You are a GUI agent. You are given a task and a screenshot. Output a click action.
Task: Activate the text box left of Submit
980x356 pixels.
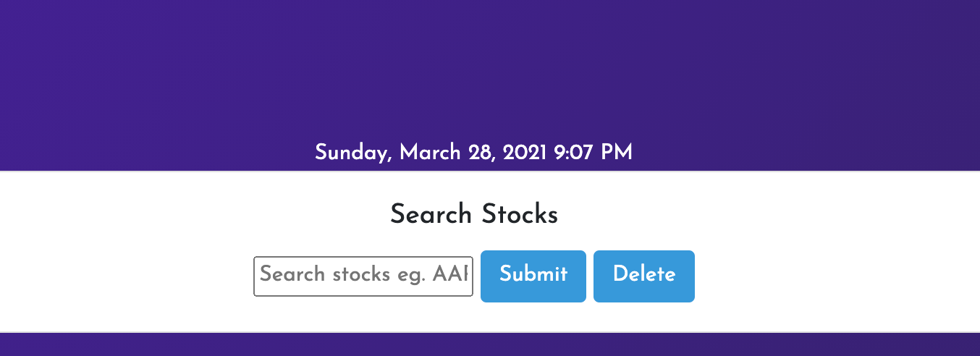click(363, 276)
